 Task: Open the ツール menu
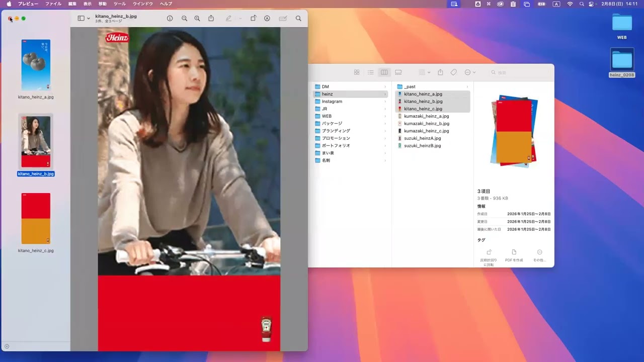coord(120,4)
